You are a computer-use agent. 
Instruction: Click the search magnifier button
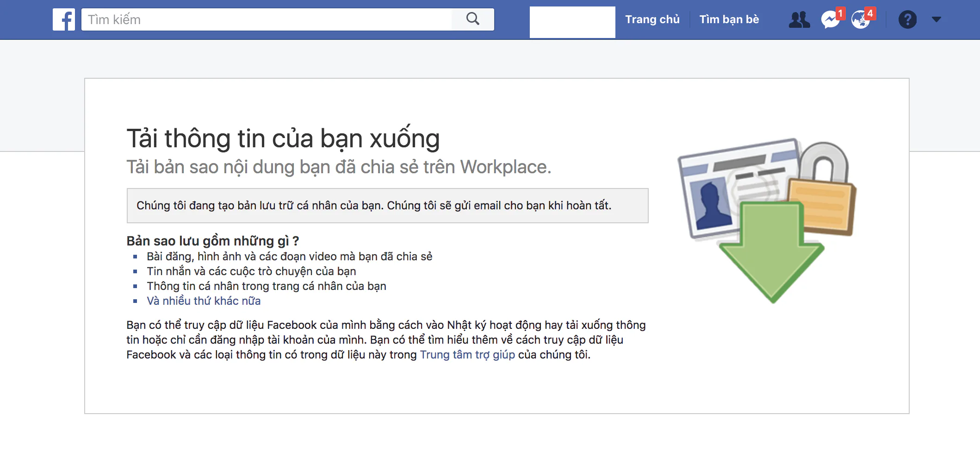coord(472,19)
